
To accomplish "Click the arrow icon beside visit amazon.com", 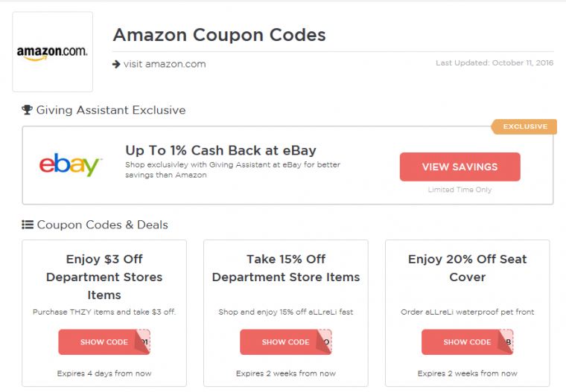I will pyautogui.click(x=116, y=64).
